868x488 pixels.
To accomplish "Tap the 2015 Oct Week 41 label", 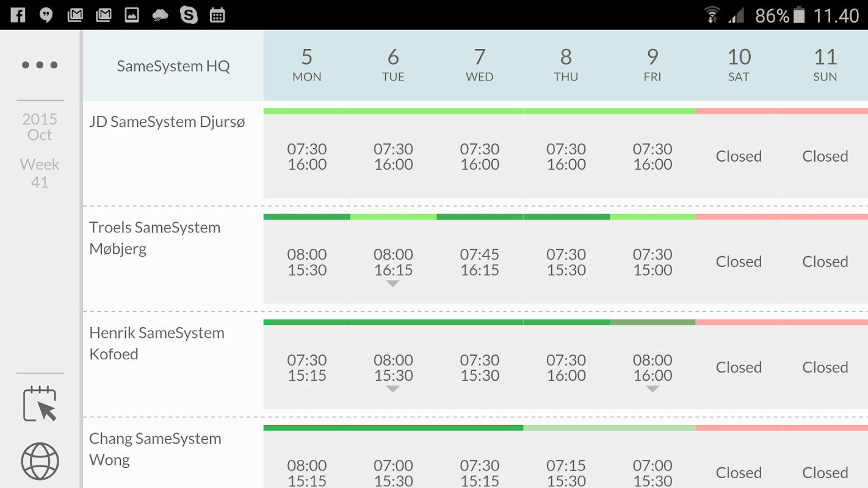I will click(x=40, y=149).
